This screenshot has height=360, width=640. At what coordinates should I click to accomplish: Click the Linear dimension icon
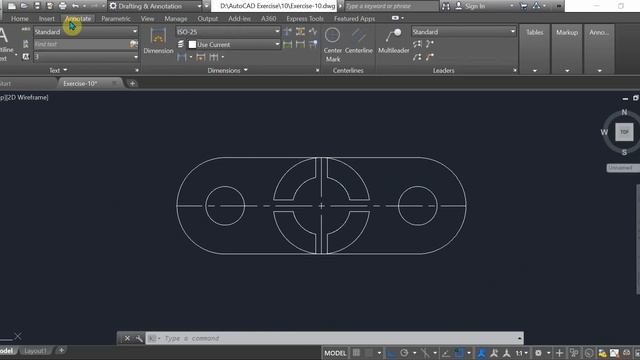point(182,57)
